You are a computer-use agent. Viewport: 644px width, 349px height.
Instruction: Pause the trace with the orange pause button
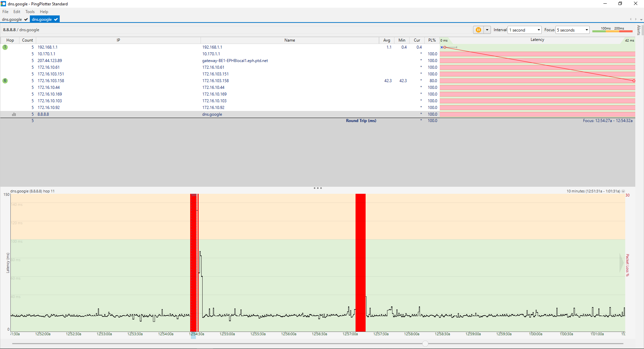pos(478,30)
